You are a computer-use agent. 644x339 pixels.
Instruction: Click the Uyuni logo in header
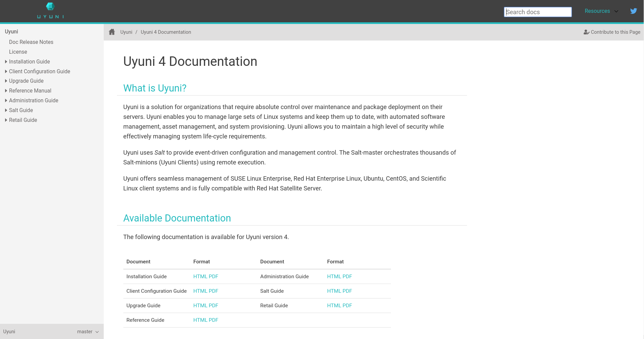[50, 10]
